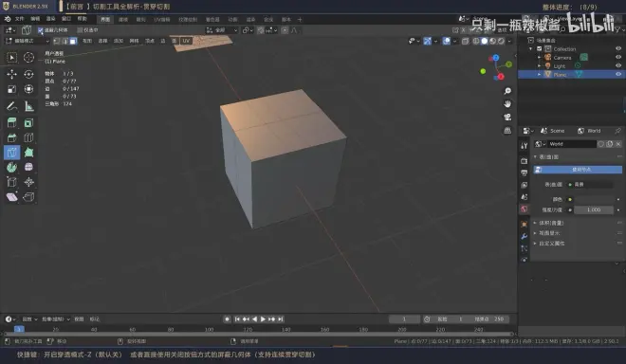Open the UV menu in the viewport header

[x=186, y=41]
